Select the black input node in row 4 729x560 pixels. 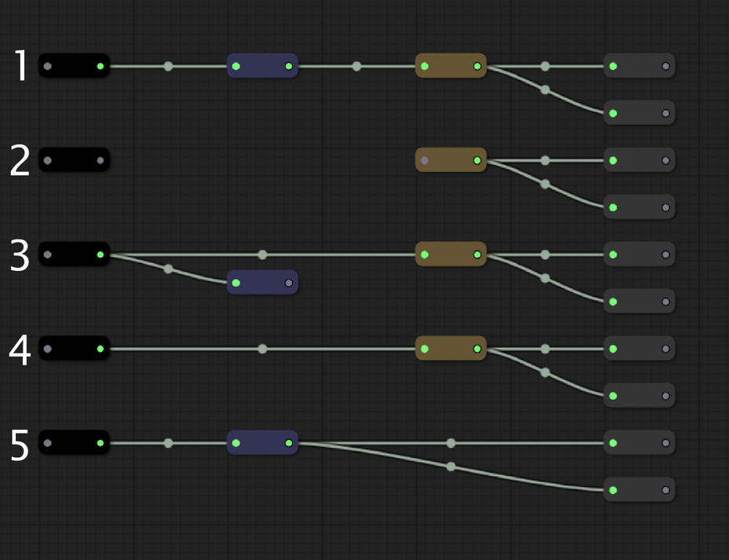[x=74, y=347]
